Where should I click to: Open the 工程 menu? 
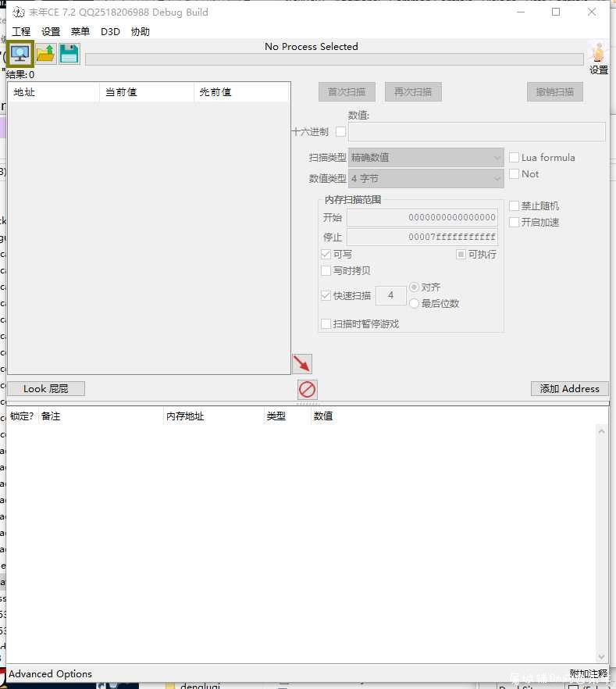pos(21,31)
